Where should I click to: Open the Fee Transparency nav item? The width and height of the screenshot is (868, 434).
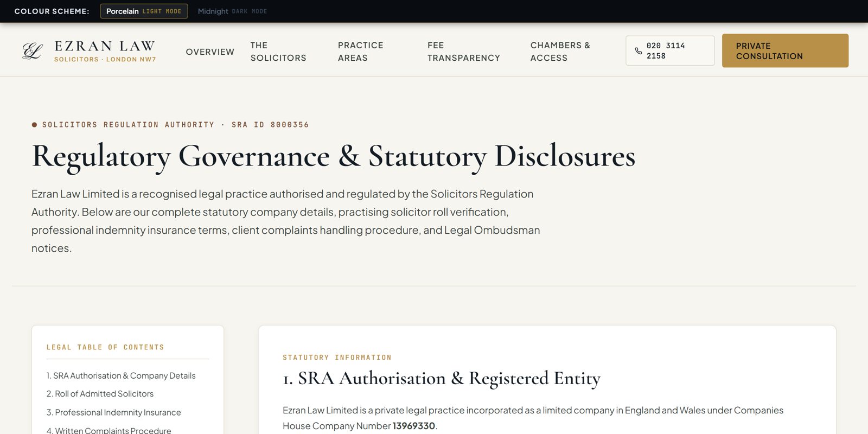(x=464, y=52)
